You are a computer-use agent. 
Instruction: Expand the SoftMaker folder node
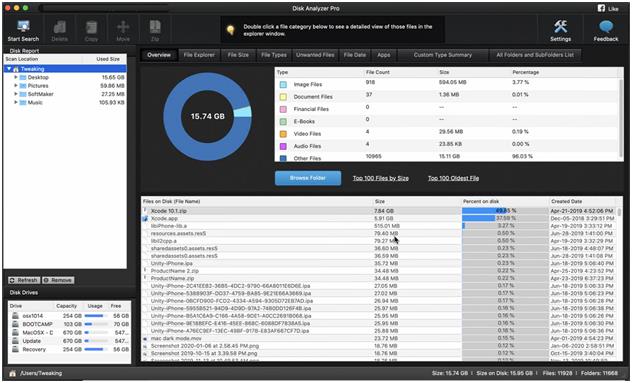[x=16, y=94]
